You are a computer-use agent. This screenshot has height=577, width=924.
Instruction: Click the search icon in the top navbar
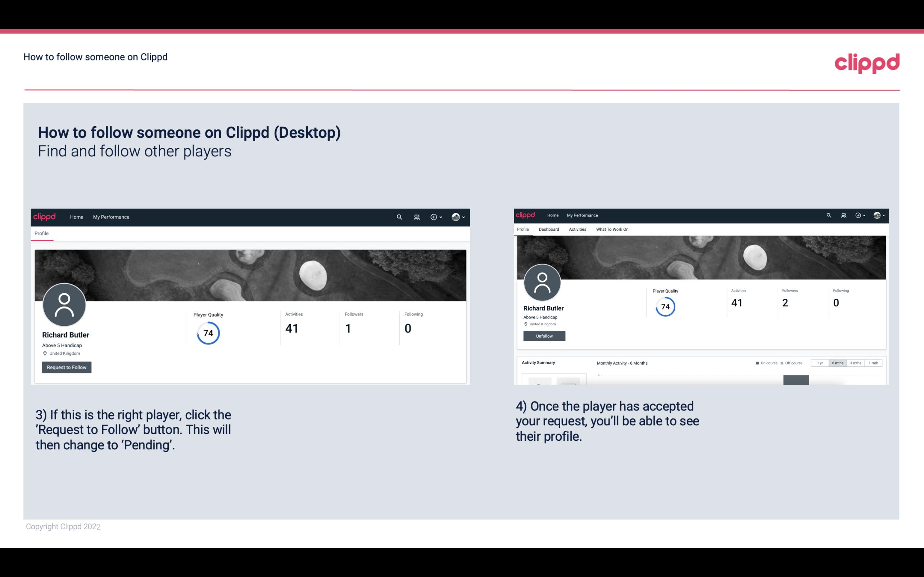(399, 217)
